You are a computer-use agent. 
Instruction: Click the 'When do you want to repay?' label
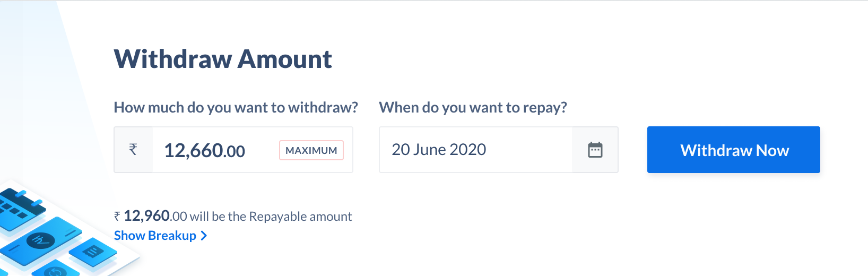click(x=473, y=107)
